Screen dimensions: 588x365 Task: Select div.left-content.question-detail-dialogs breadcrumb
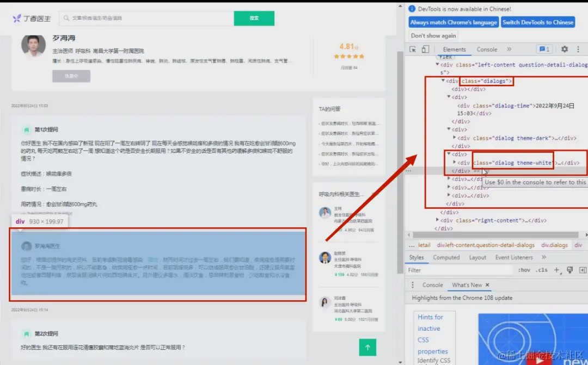click(486, 245)
